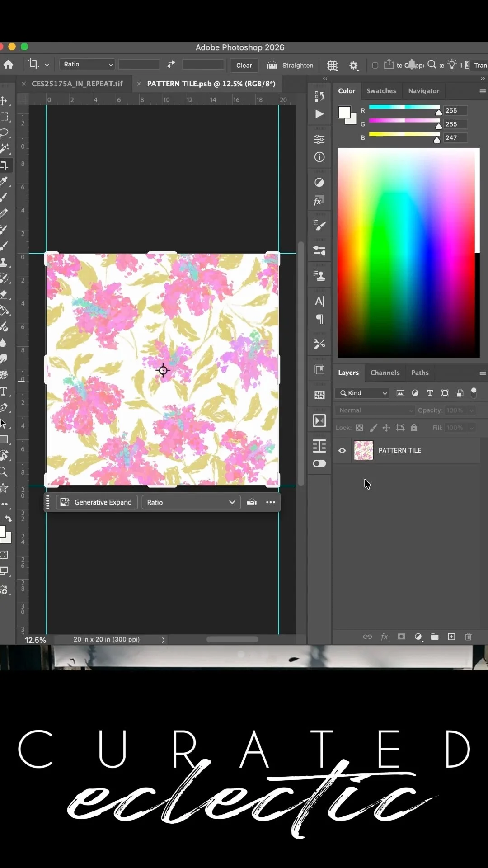Open the Adjustments panel icon
This screenshot has width=488, height=868.
319,182
